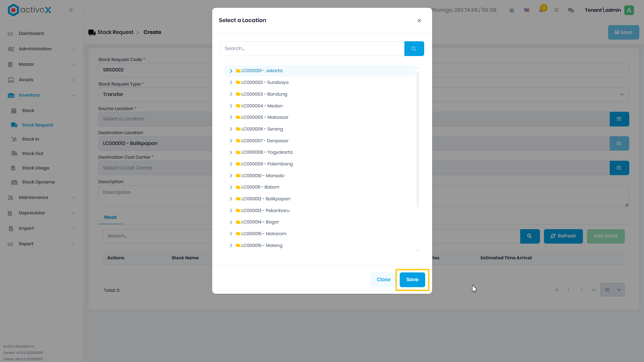Open Destination Location picker list button

[x=619, y=144]
